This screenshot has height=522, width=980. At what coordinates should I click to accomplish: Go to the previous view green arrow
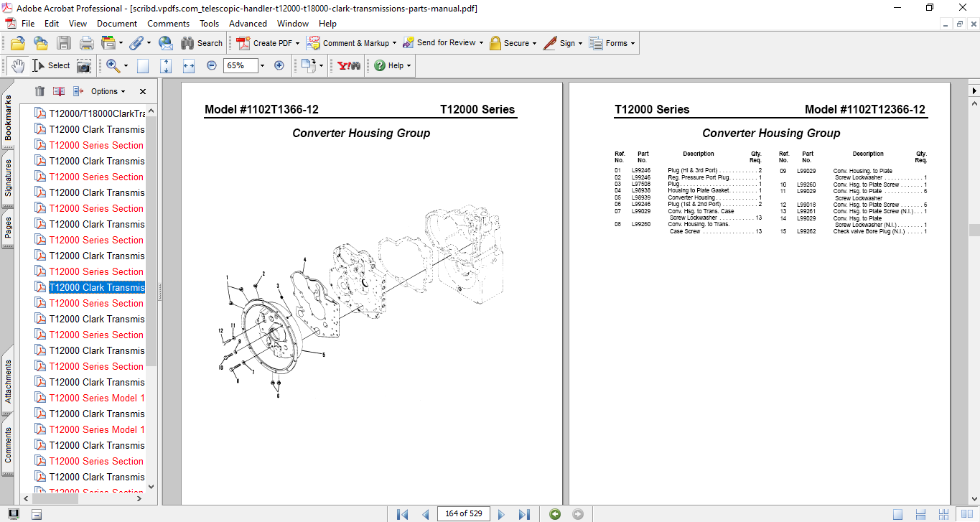pos(555,514)
